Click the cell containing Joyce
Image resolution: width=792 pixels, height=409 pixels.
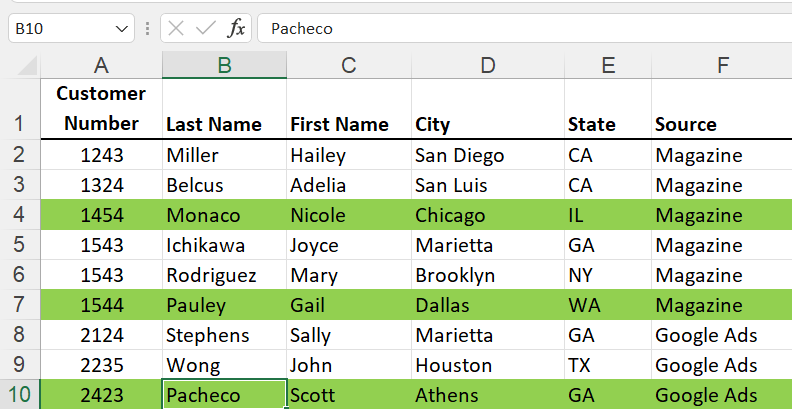pos(349,245)
